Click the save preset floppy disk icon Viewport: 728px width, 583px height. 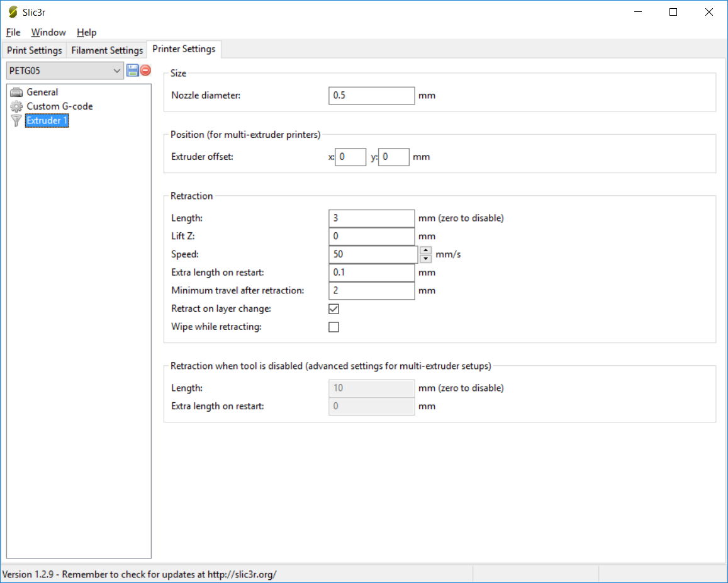pos(132,71)
